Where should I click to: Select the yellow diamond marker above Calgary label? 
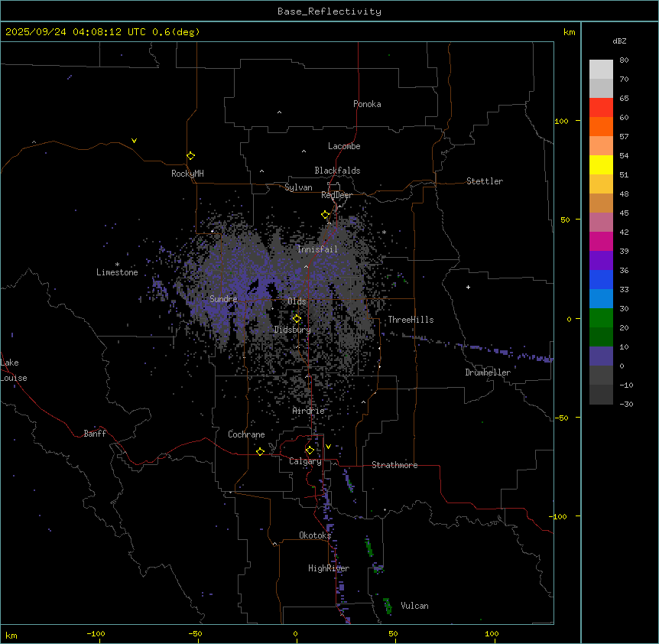click(x=310, y=450)
